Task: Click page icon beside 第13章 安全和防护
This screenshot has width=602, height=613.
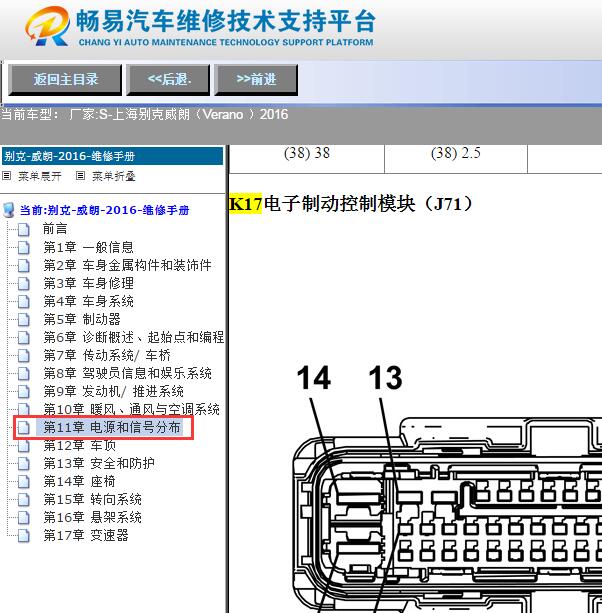Action: (x=23, y=463)
